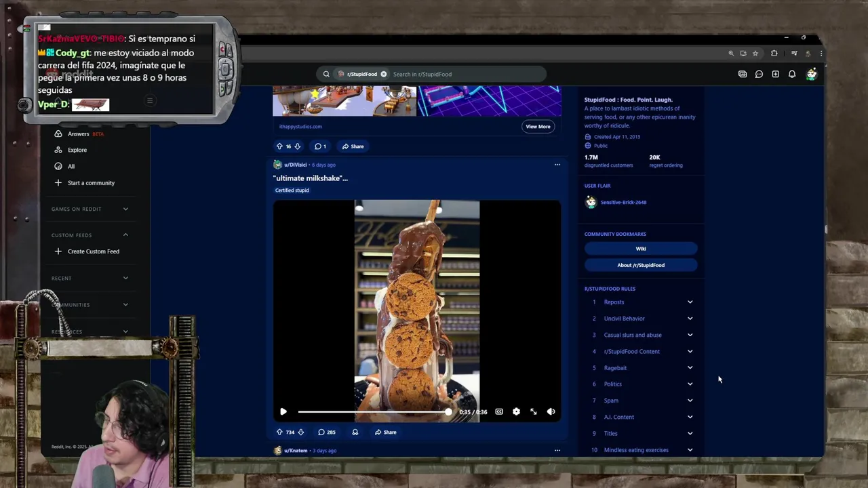The image size is (868, 488).
Task: Open the 285 comments of the milkshake post
Action: click(327, 432)
